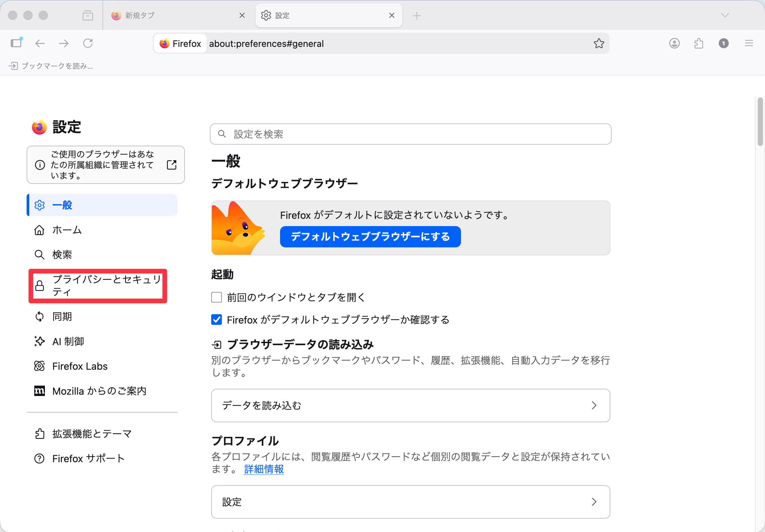Enable 前回のウインドウとタブを開く checkbox
The image size is (765, 532).
coord(217,297)
